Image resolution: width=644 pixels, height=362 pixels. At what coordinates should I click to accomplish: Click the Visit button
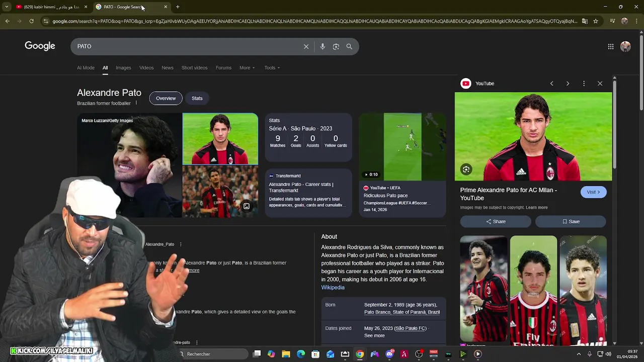point(594,192)
